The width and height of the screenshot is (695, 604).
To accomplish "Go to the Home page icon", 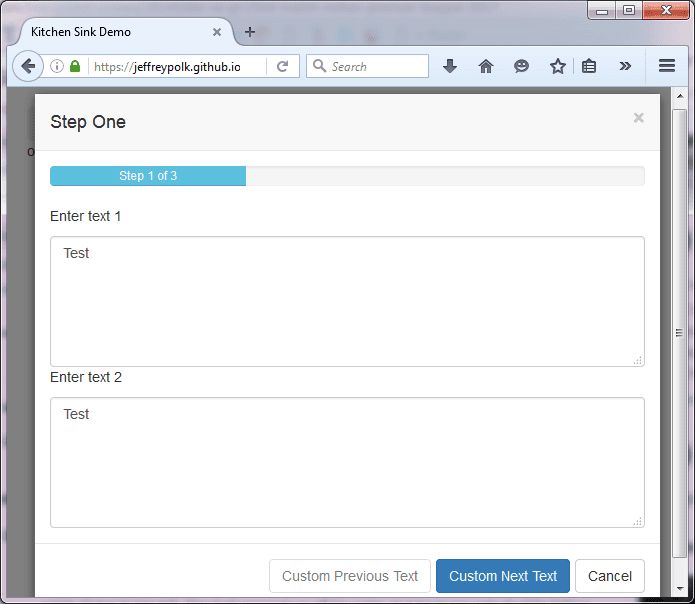I will (x=486, y=66).
